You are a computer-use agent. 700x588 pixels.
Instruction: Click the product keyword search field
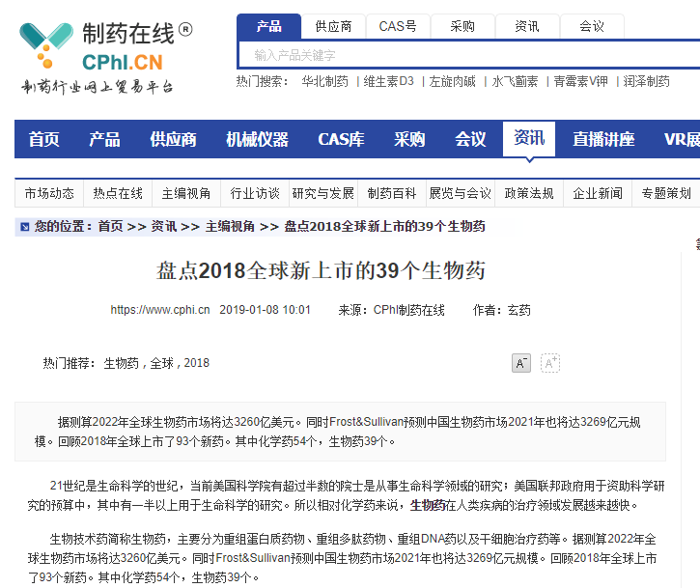463,55
